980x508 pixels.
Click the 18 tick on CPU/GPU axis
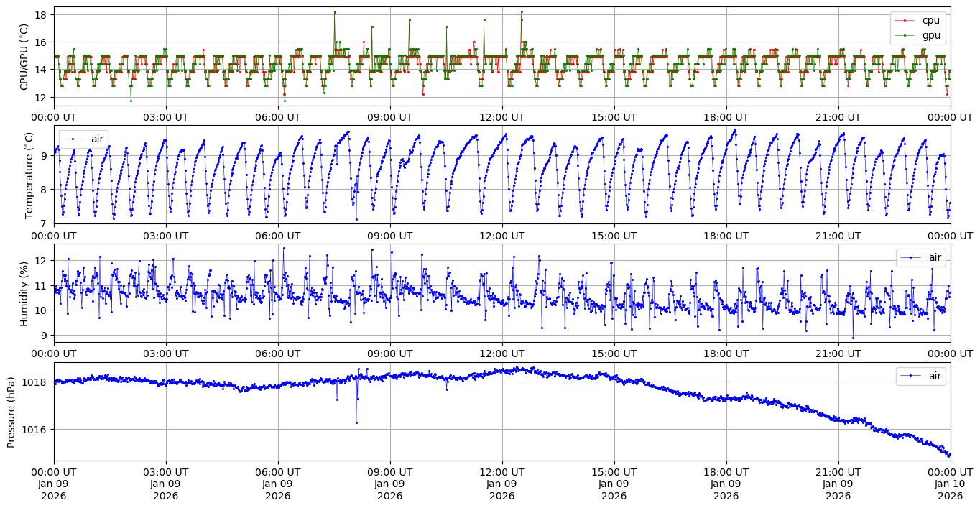click(x=42, y=14)
